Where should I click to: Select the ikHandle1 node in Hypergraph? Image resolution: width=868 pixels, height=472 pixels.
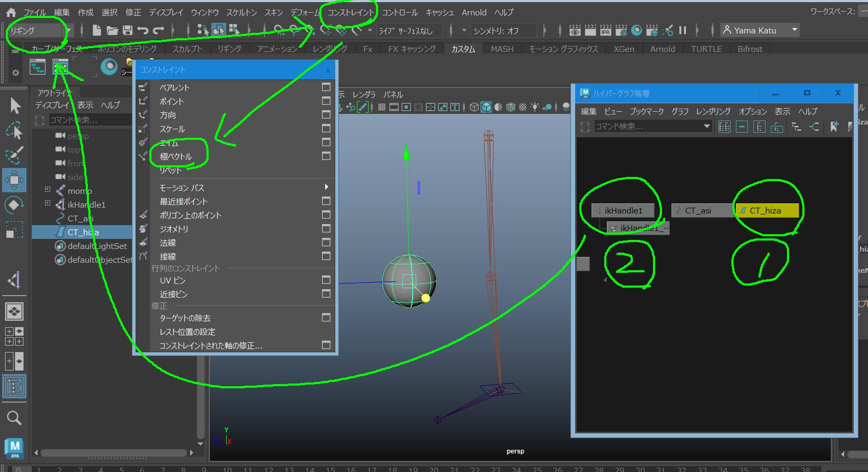coord(623,210)
